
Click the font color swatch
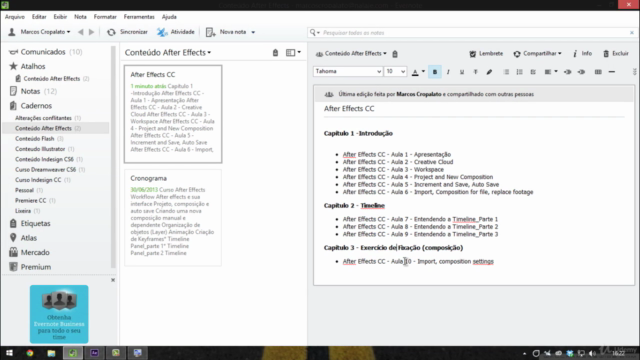coord(415,72)
